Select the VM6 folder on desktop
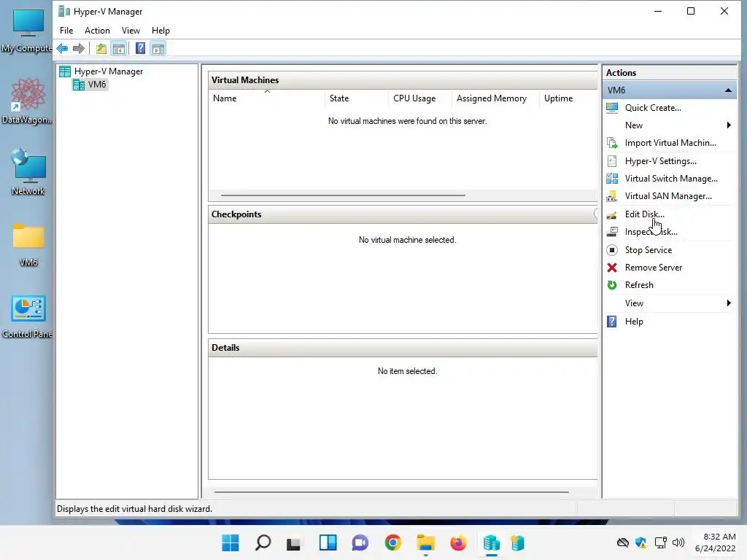The image size is (747, 560). tap(28, 245)
